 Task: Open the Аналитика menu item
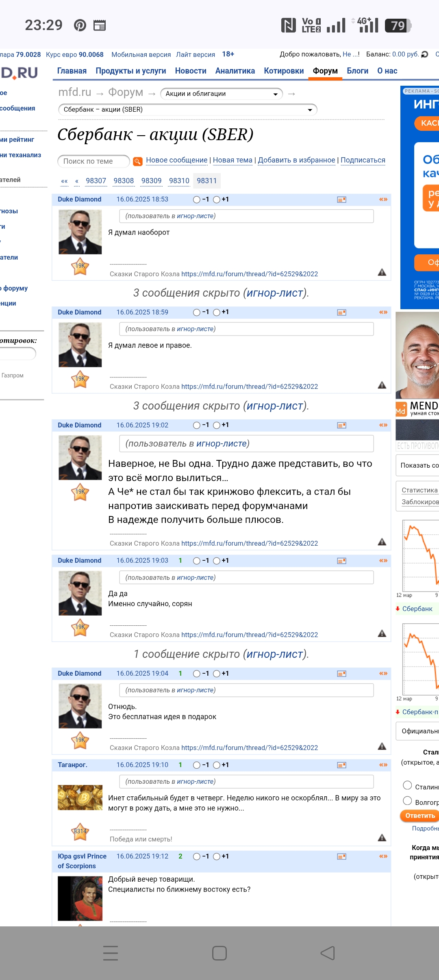[235, 71]
